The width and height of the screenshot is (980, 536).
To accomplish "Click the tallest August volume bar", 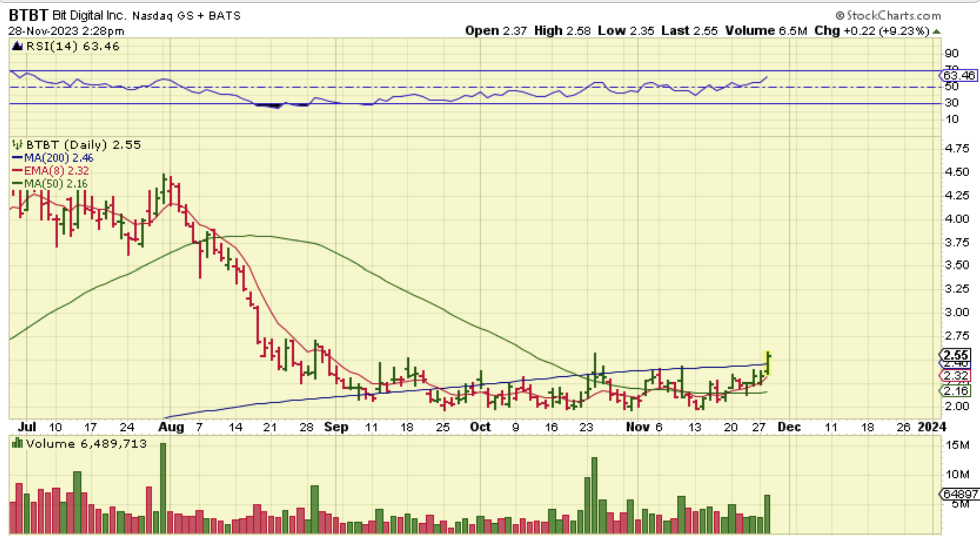I will (163, 487).
